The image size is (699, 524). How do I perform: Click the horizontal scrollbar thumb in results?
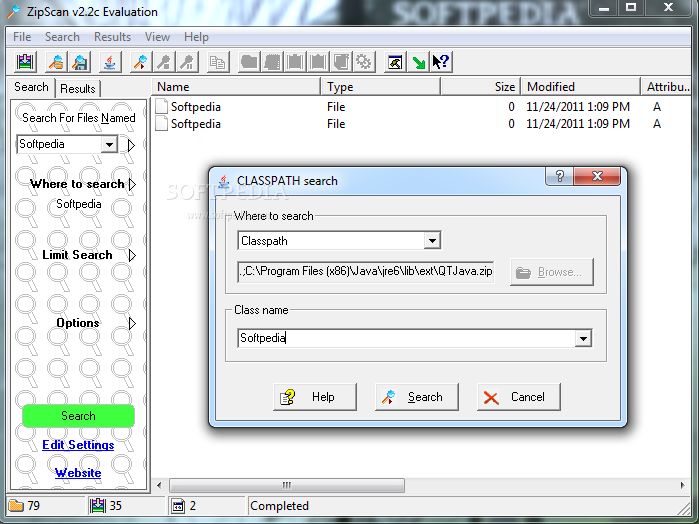click(x=287, y=485)
